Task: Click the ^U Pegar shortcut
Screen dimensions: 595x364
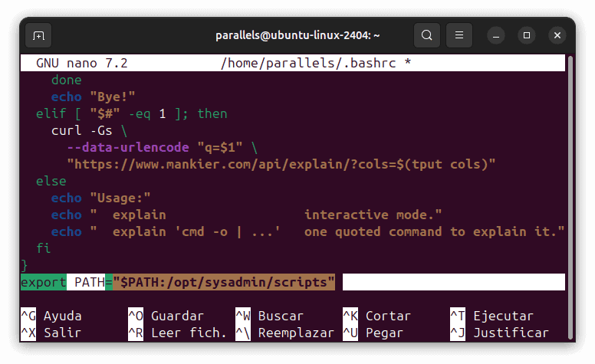Action: click(x=373, y=333)
